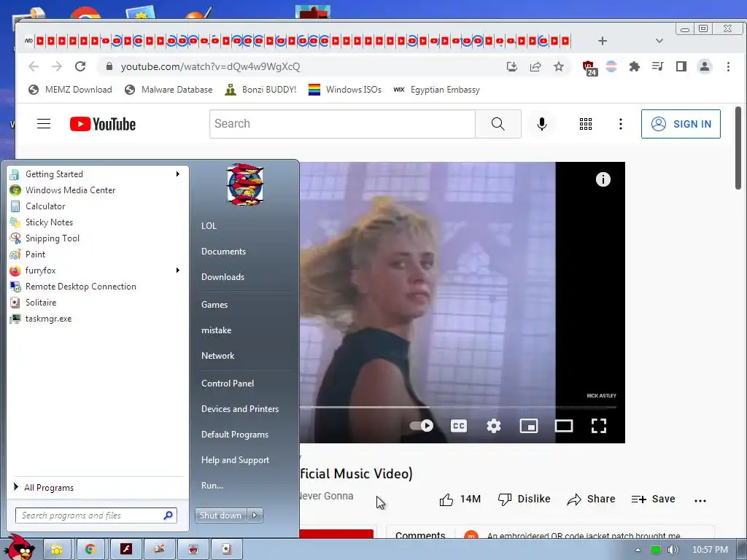Expand the Getting Started submenu arrow

pyautogui.click(x=178, y=174)
